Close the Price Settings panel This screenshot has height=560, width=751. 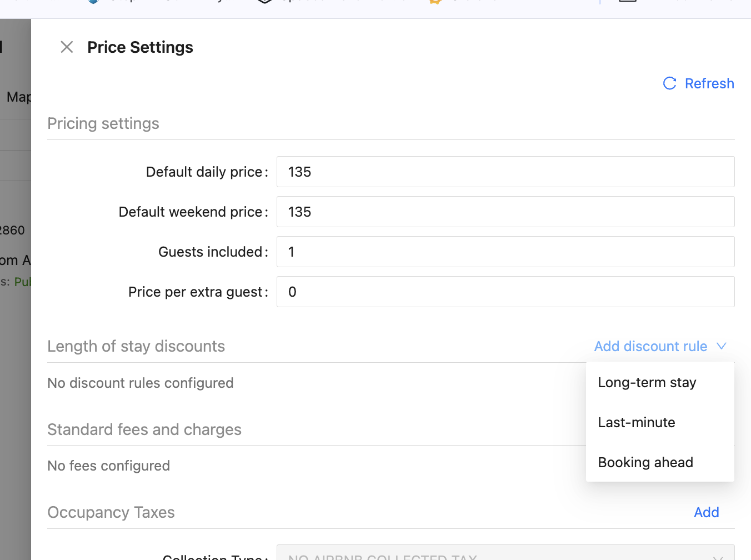pyautogui.click(x=67, y=47)
